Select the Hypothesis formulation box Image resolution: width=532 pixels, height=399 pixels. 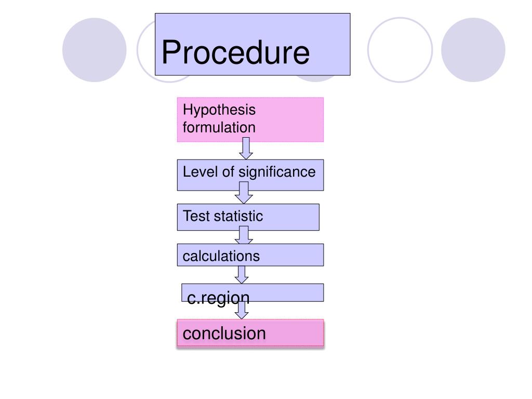(x=250, y=119)
